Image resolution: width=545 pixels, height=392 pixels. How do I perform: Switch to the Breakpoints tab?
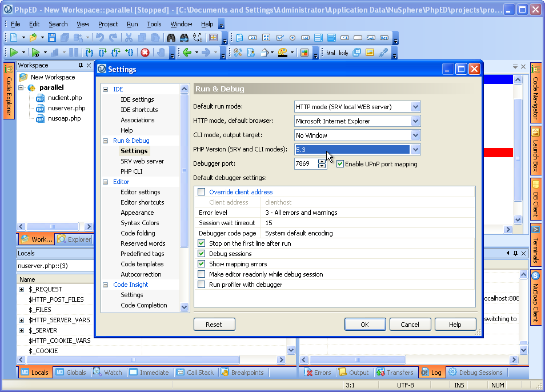click(242, 373)
